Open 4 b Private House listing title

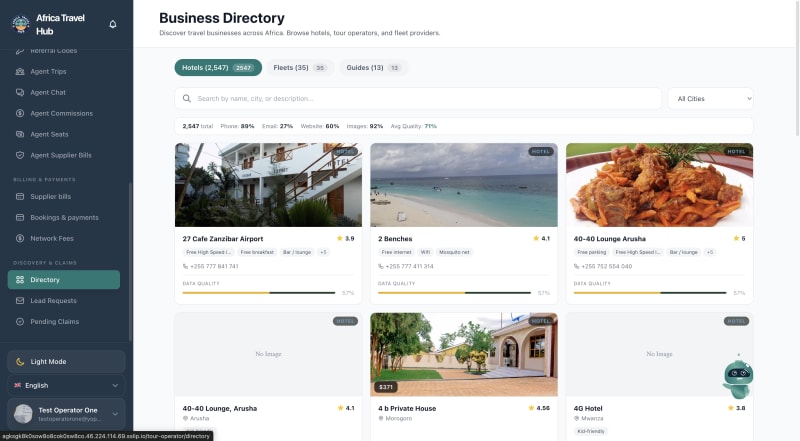[x=407, y=408]
